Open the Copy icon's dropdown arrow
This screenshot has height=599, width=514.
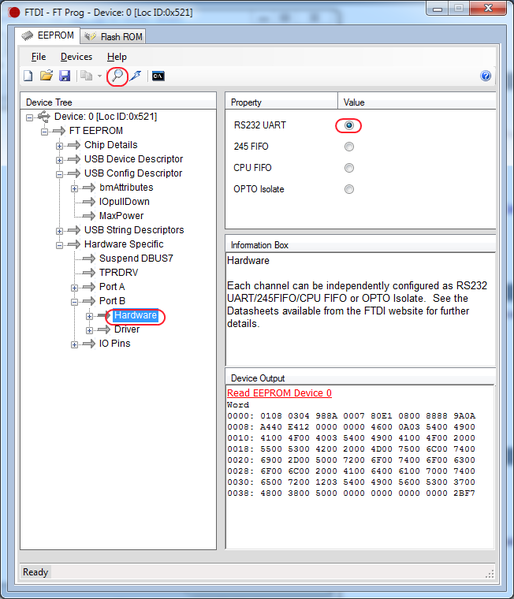(x=99, y=76)
